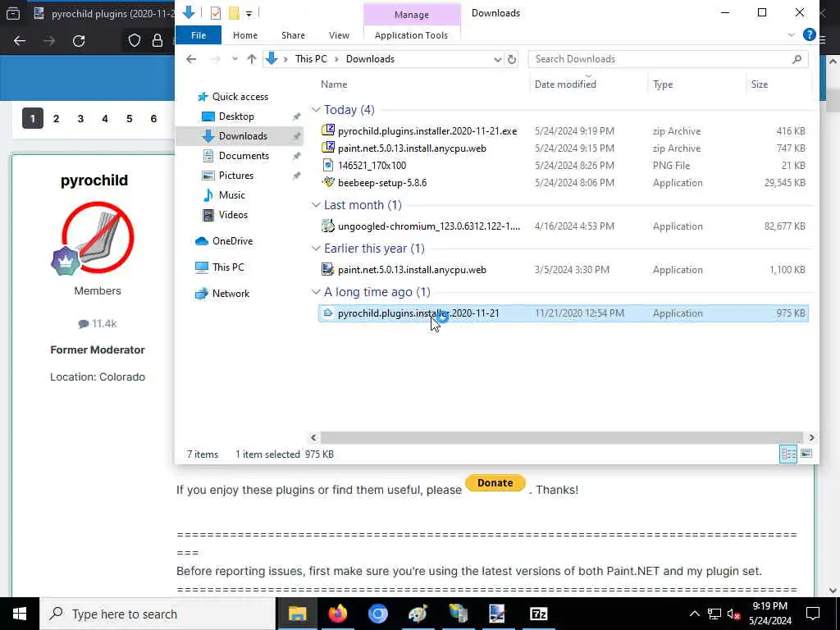Collapse the Today group
The image size is (840, 630).
[x=316, y=110]
